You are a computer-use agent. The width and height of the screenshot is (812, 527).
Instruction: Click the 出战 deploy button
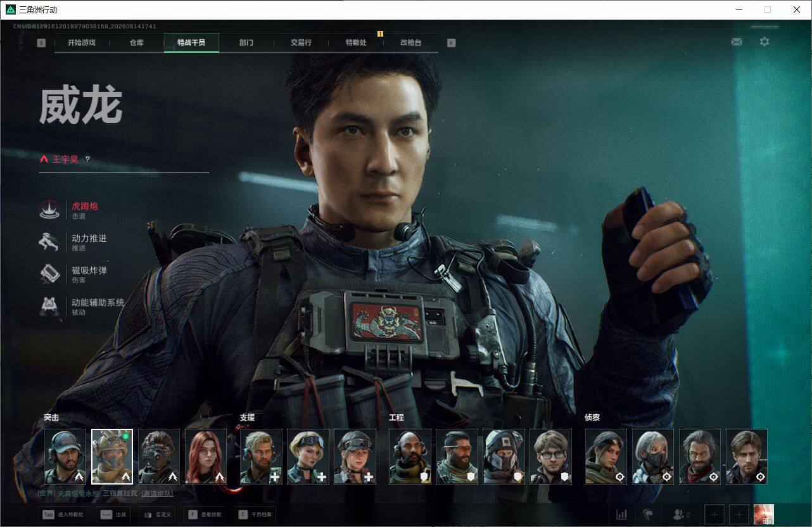click(113, 514)
